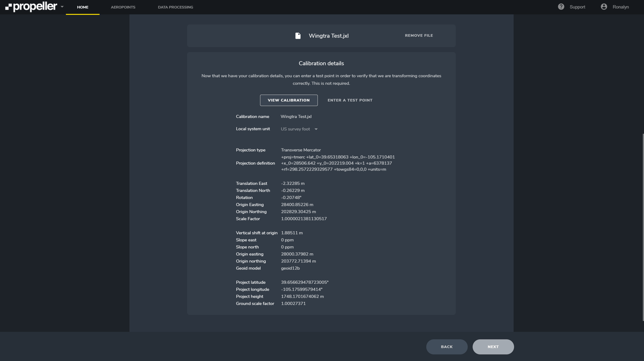Image resolution: width=644 pixels, height=361 pixels.
Task: Click the Wingtra Test.jxl file name in header
Action: click(x=328, y=36)
